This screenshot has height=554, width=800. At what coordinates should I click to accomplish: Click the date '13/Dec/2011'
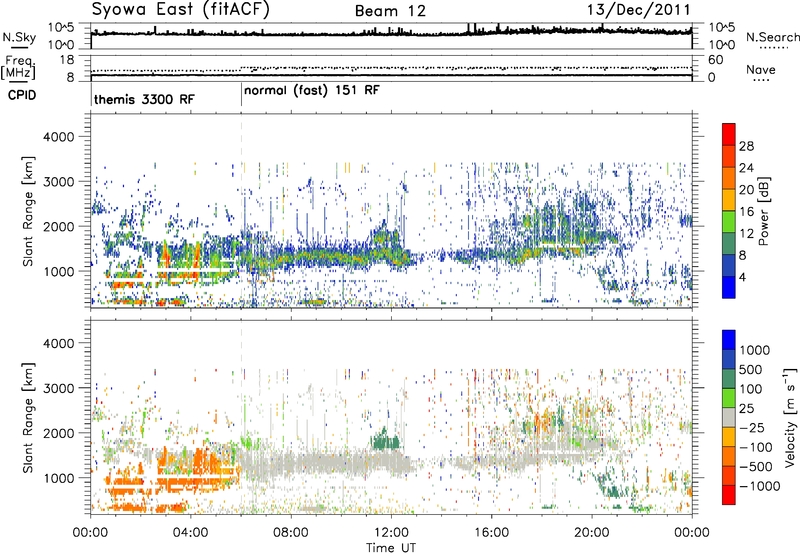[x=638, y=10]
